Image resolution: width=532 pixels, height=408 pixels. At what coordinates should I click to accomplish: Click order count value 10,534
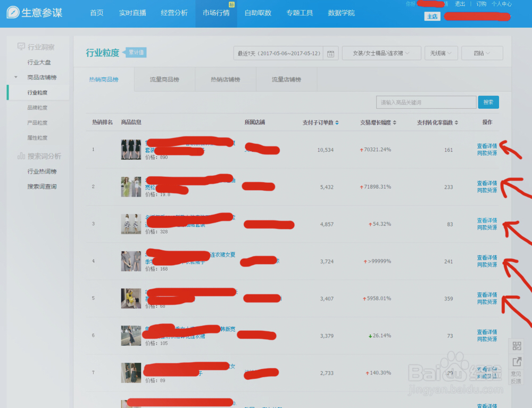coord(326,150)
